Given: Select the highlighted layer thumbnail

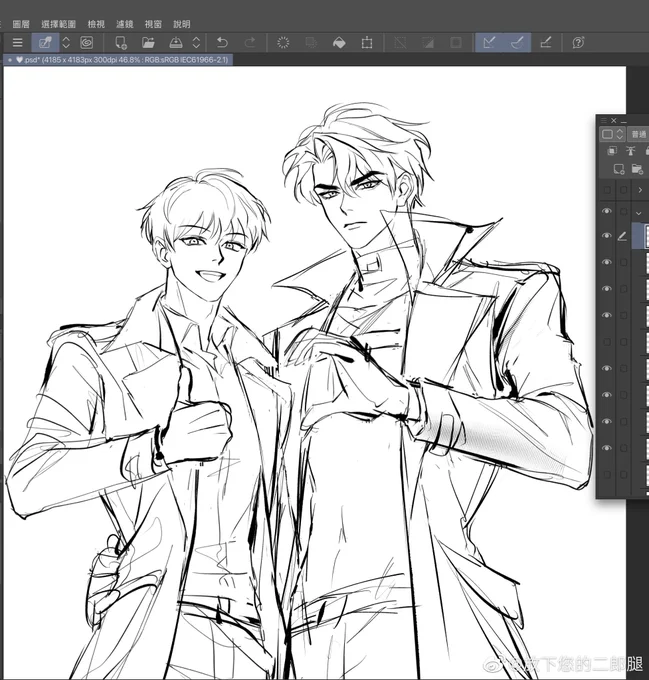Looking at the screenshot, I should pos(647,236).
